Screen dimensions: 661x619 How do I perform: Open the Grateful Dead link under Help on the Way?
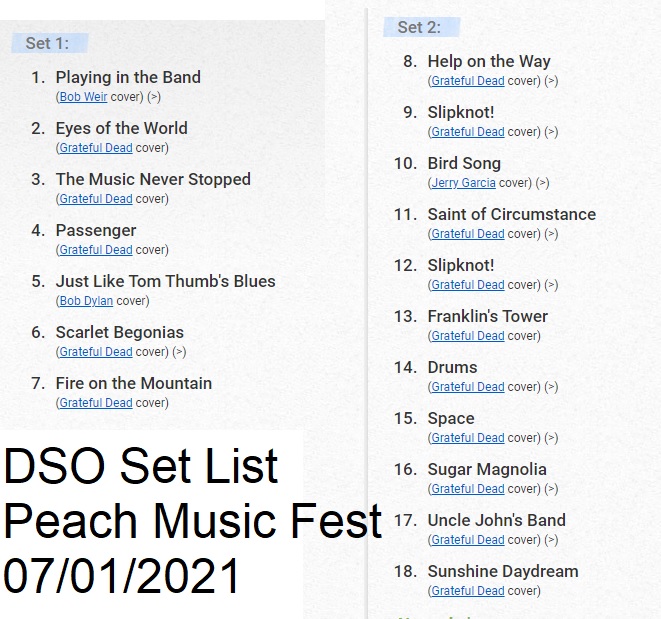pos(468,81)
